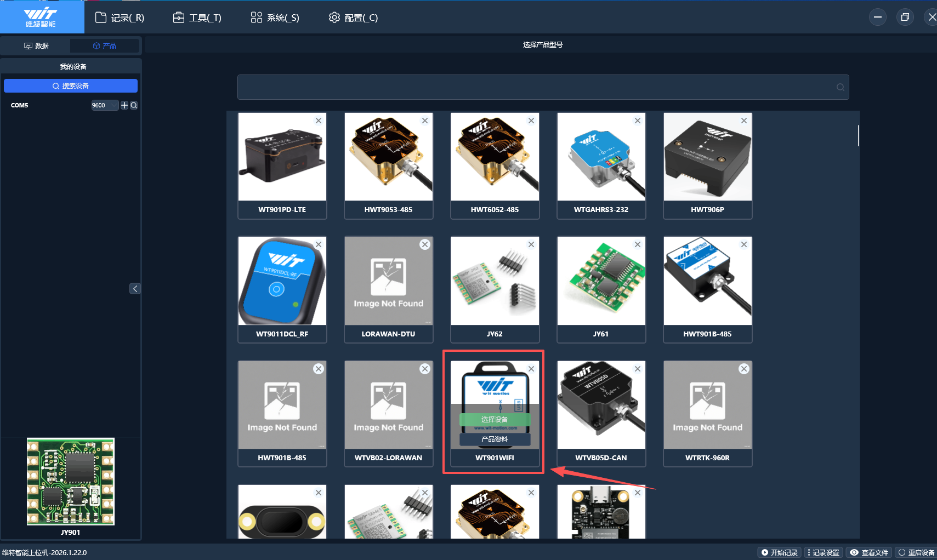Click the X on the WT9011DCL_RF card
Screen dimensions: 937x560
[319, 244]
